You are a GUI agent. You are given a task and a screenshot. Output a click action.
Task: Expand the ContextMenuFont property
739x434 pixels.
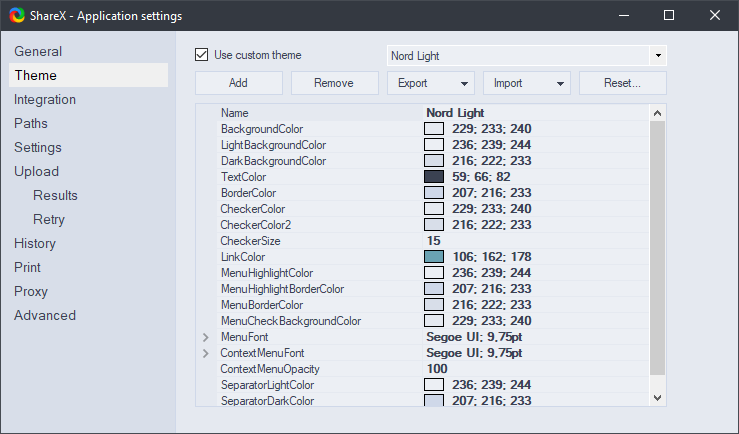pyautogui.click(x=206, y=354)
